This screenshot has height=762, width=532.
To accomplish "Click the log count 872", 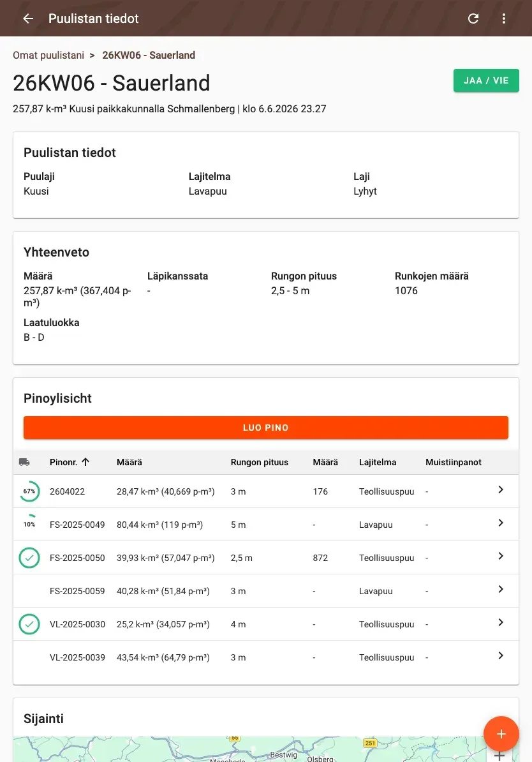I will tap(320, 558).
